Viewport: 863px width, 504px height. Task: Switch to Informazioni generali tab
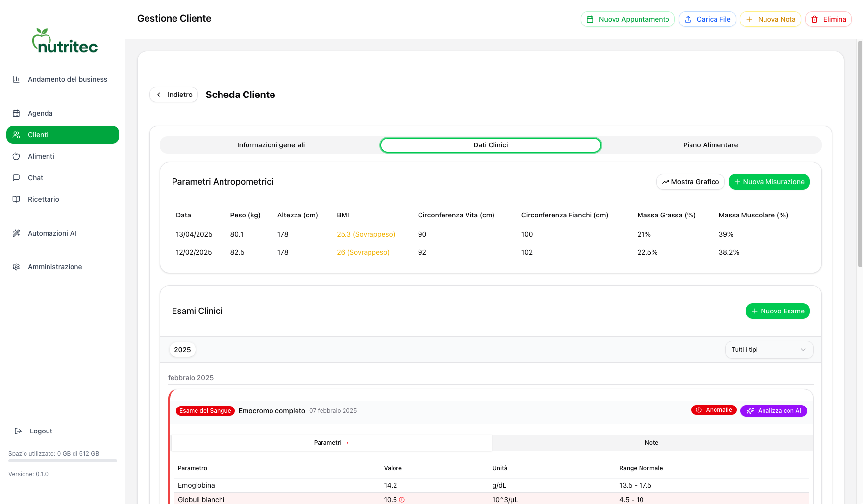pyautogui.click(x=271, y=145)
